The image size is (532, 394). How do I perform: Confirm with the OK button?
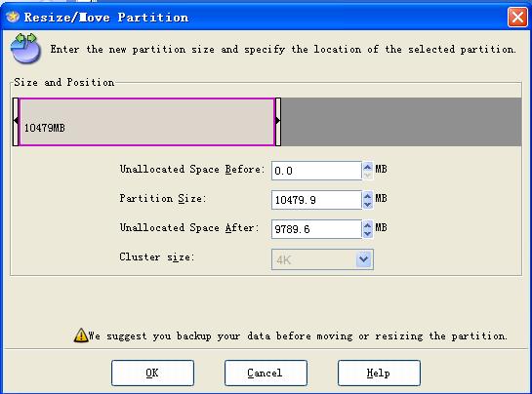click(x=152, y=373)
